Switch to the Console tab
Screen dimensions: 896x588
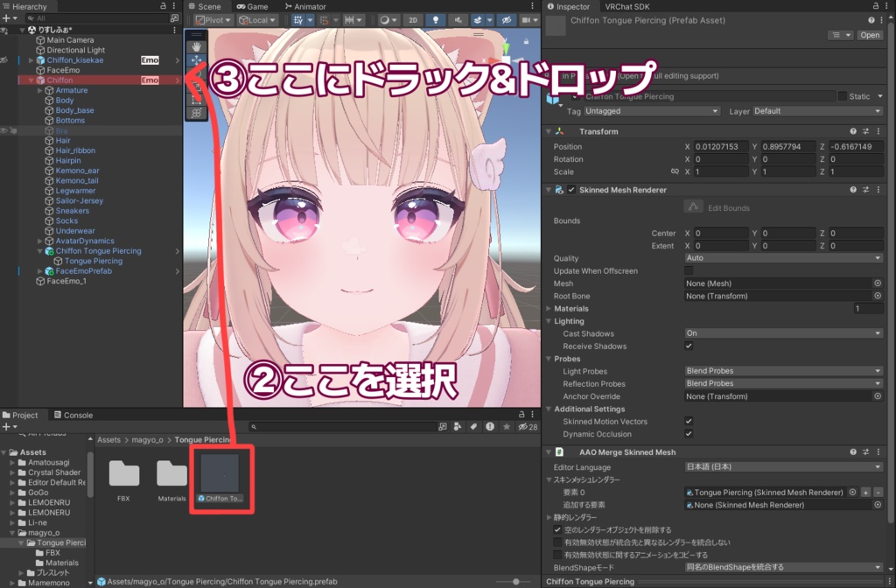click(x=73, y=415)
